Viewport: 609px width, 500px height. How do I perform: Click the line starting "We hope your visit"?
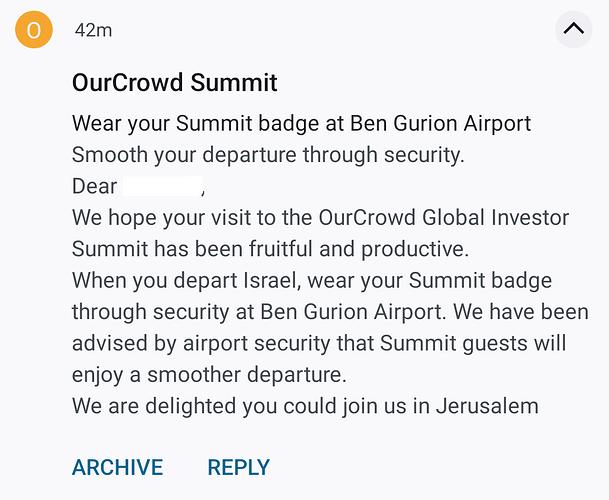[320, 217]
